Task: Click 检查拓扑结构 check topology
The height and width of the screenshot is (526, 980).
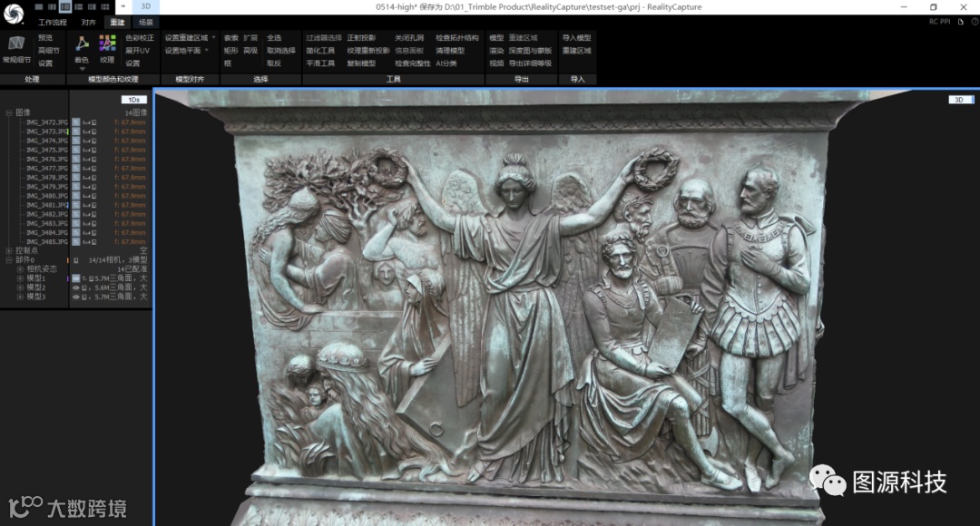Action: [457, 38]
